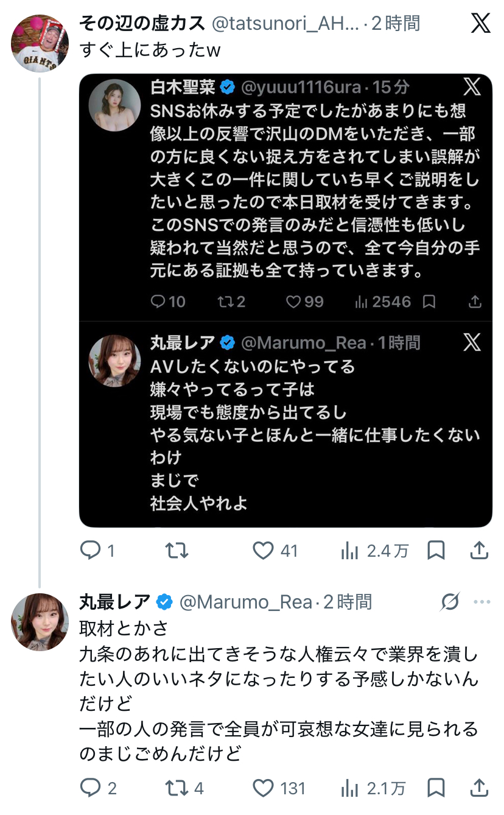Bookmark the top post
Image resolution: width=504 pixels, height=815 pixels.
point(436,551)
